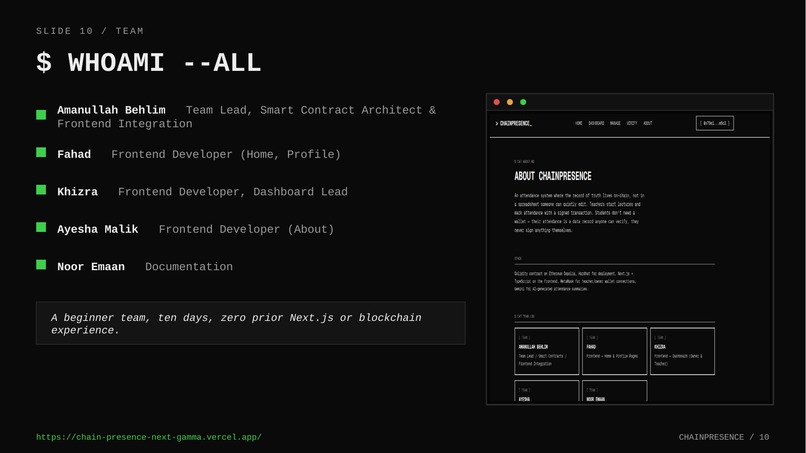The image size is (806, 453).
Task: Click the yellow minimize dot in mockup window
Action: 510,102
